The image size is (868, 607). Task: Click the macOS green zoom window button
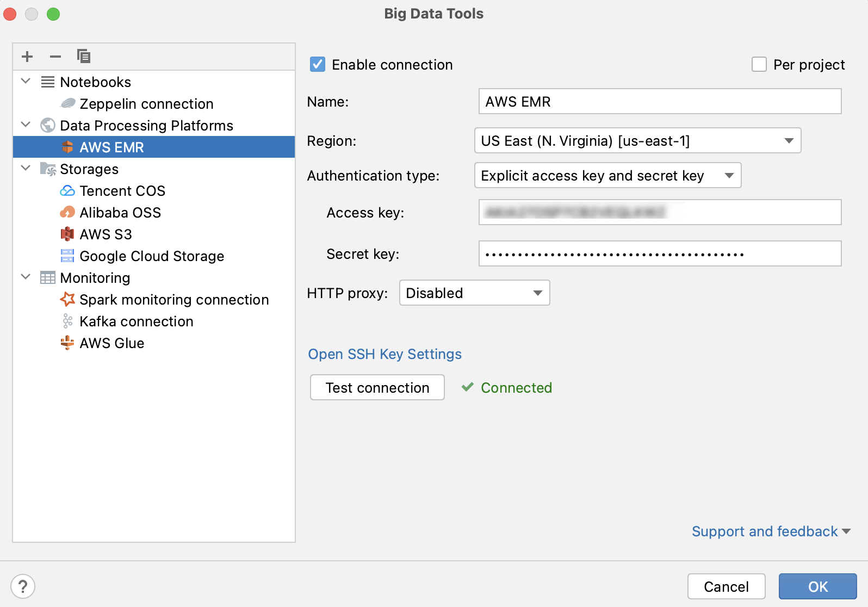[x=53, y=14]
